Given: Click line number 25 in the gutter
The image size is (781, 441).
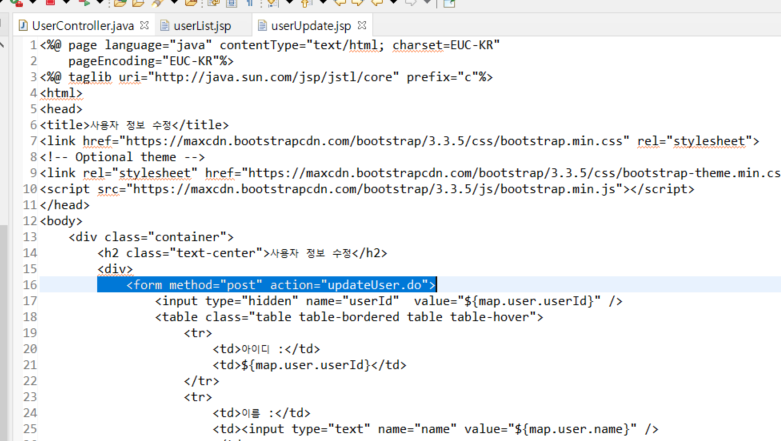Looking at the screenshot, I should (30, 429).
